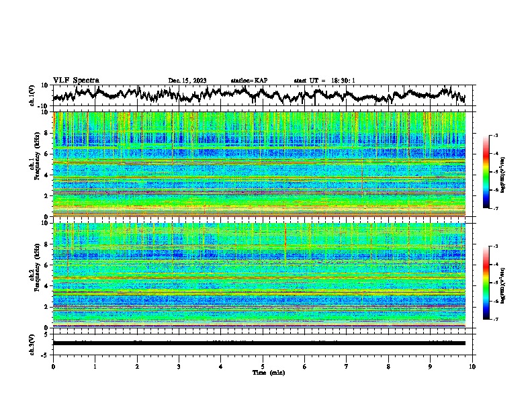The width and height of the screenshot is (532, 411).
Task: Click the time axis tick label "7"
Action: coord(347,367)
